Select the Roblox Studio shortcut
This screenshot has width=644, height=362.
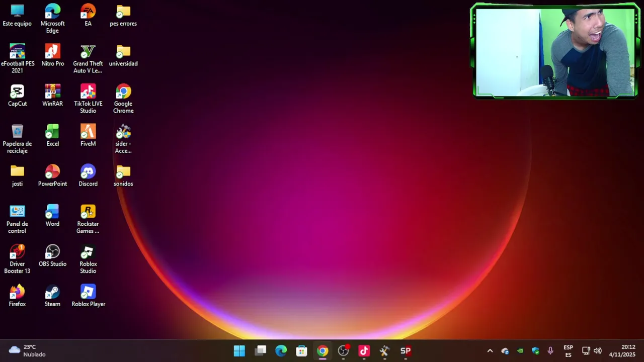pos(88,259)
